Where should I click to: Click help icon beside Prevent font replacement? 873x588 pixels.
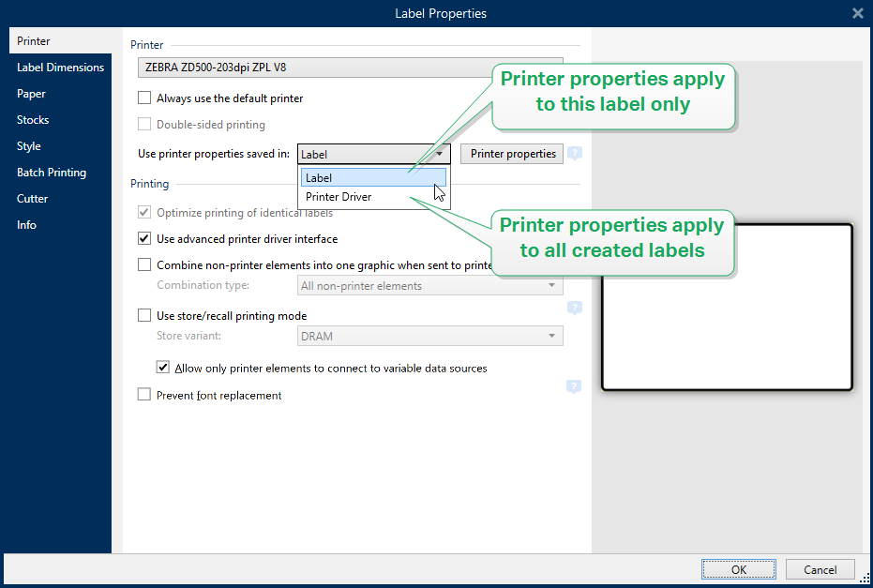coord(574,387)
